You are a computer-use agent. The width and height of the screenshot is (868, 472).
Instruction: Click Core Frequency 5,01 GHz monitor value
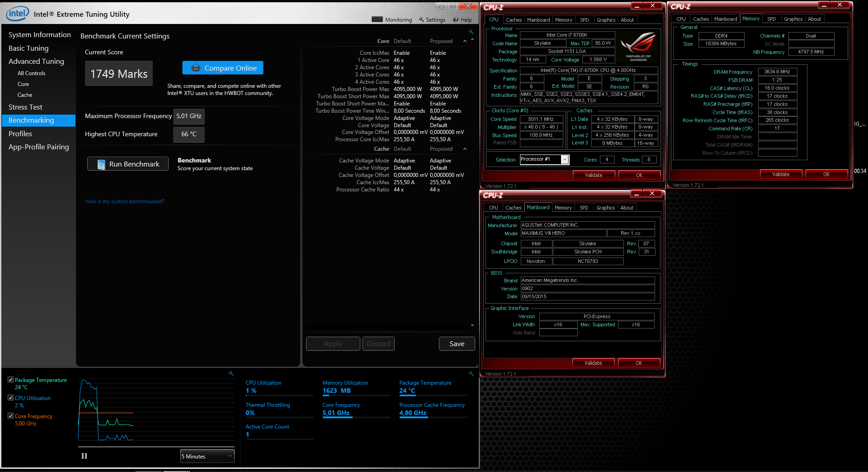point(336,413)
